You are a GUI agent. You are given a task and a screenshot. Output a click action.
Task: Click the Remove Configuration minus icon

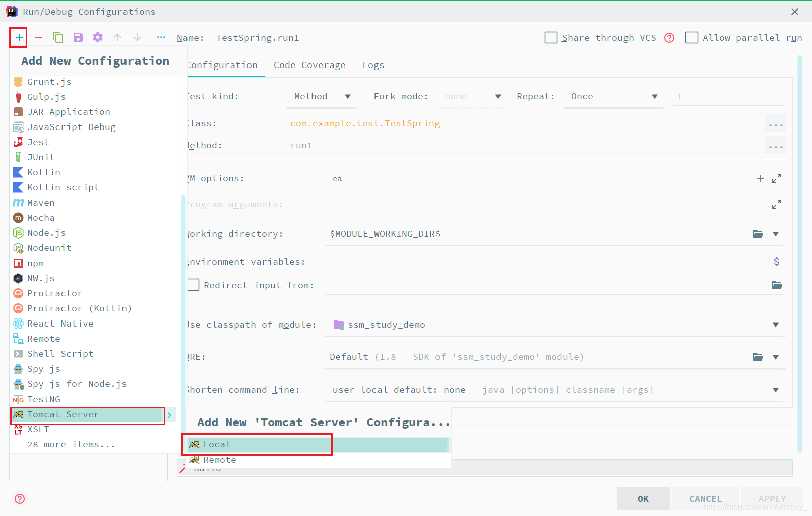point(38,37)
